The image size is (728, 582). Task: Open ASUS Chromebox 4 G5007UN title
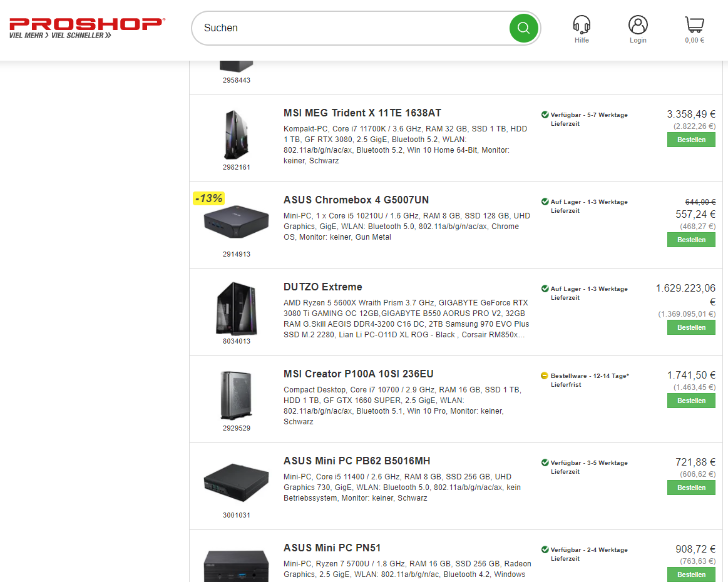point(356,200)
